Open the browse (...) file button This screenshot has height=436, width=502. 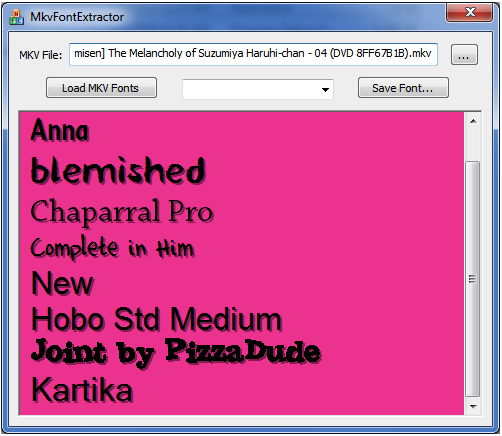coord(464,55)
